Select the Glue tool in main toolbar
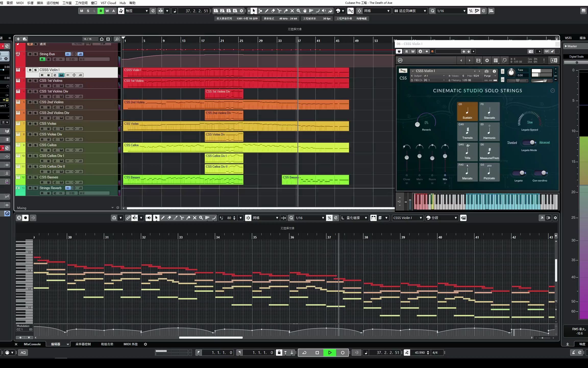This screenshot has width=588, height=368. [x=286, y=11]
